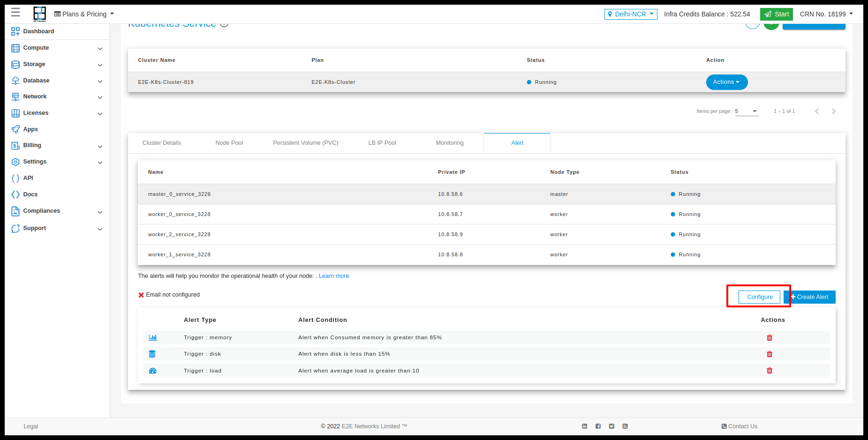
Task: Open the LinkedIn footer icon
Action: (x=585, y=426)
